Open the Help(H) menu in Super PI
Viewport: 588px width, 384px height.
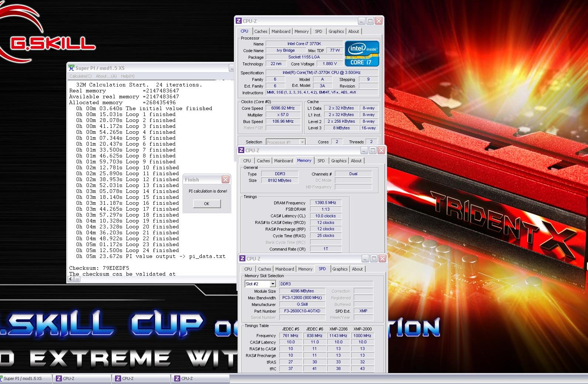coord(128,76)
